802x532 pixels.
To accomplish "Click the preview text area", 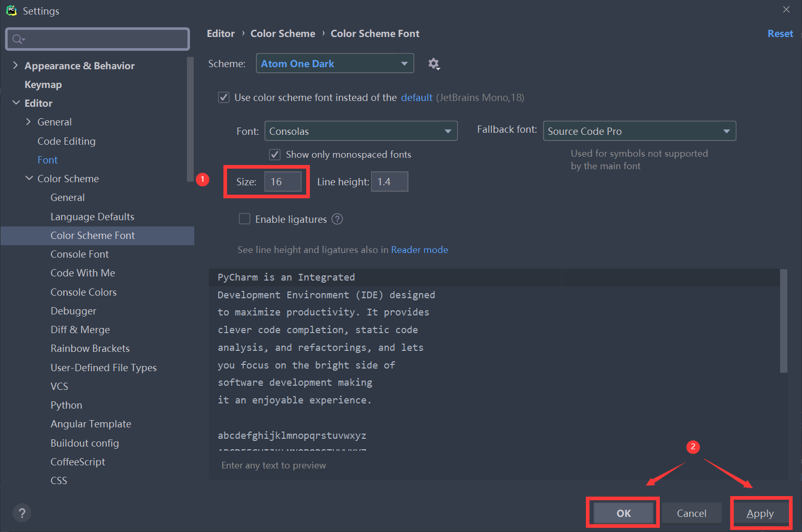I will click(x=494, y=359).
